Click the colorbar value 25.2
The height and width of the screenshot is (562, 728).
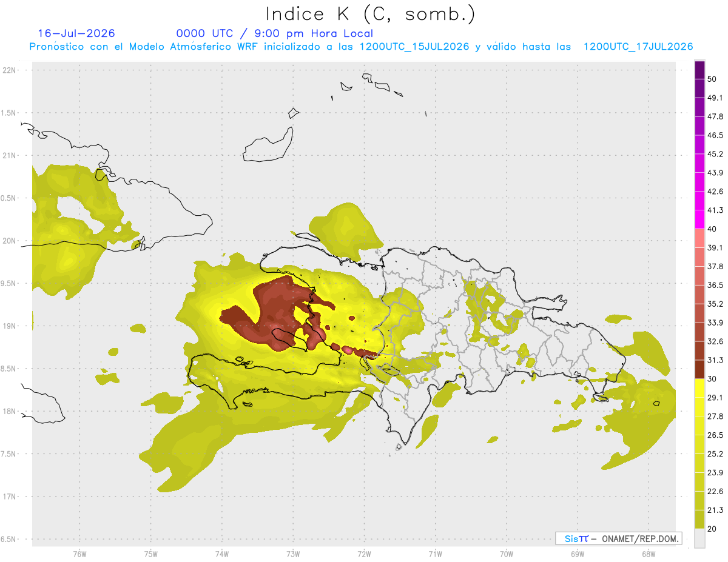coord(715,453)
